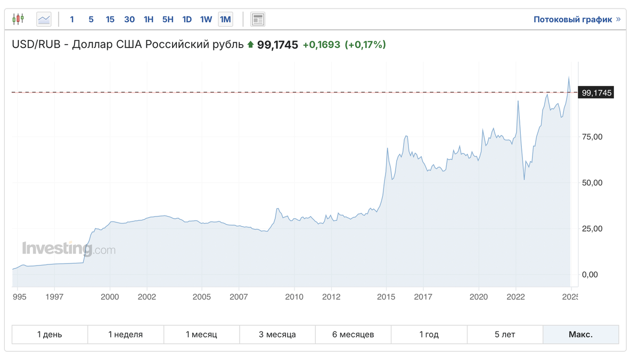Select the area chart type icon
Screen dimensions: 639x364
coord(44,19)
